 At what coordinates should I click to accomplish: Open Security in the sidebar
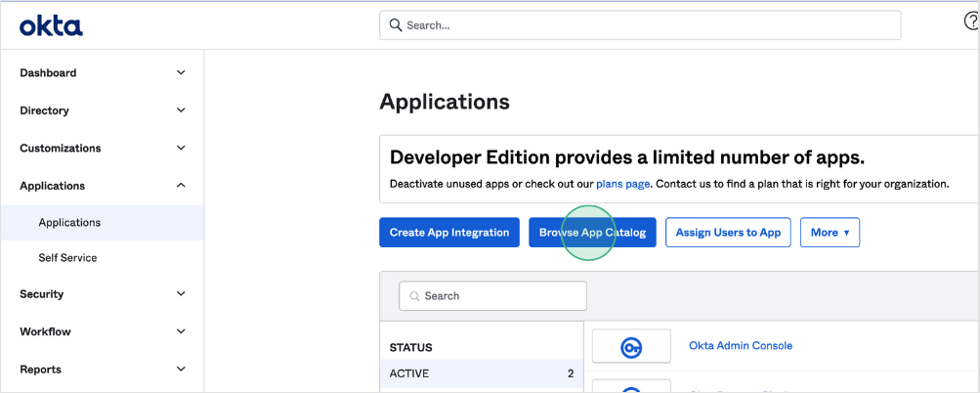tap(41, 294)
